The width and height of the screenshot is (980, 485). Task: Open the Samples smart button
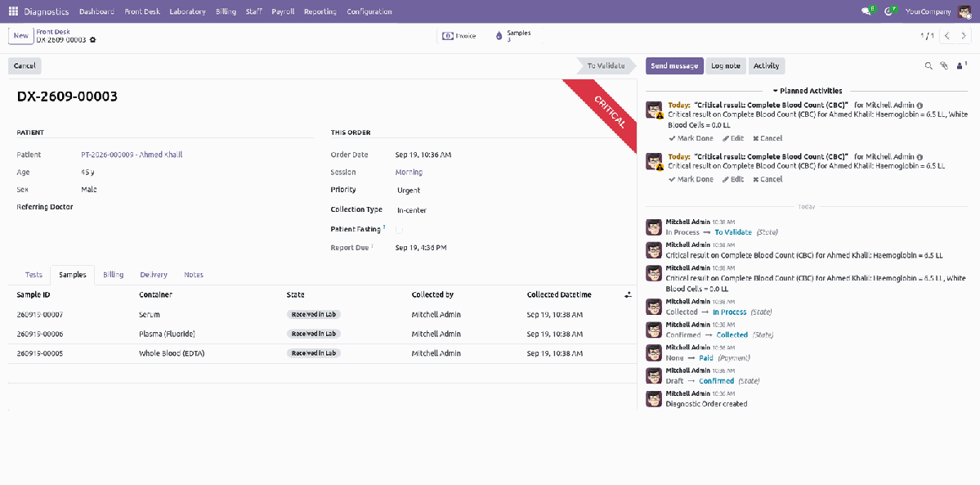click(x=514, y=36)
